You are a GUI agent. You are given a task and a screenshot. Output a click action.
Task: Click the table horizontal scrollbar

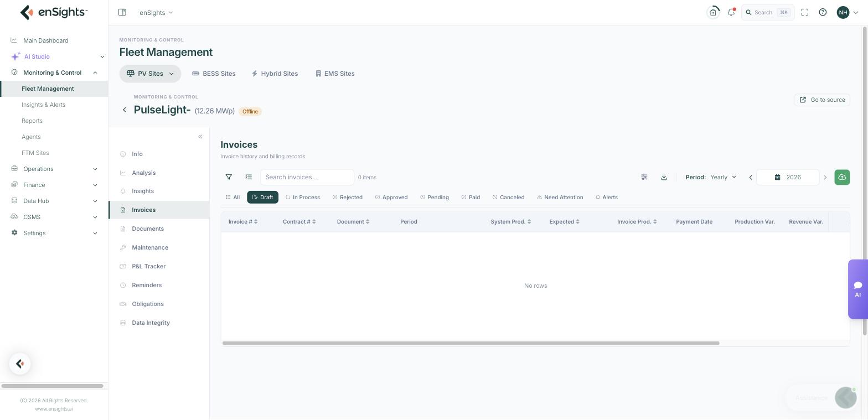[471, 343]
